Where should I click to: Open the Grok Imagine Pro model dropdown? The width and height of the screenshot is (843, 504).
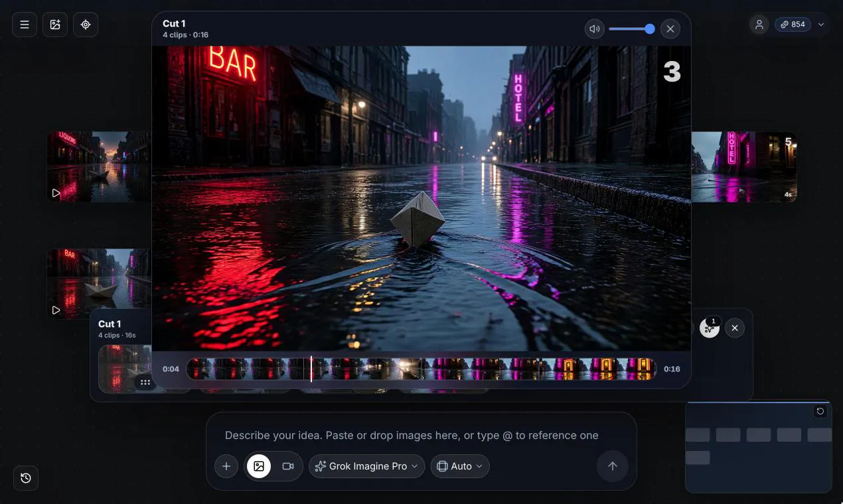click(367, 466)
